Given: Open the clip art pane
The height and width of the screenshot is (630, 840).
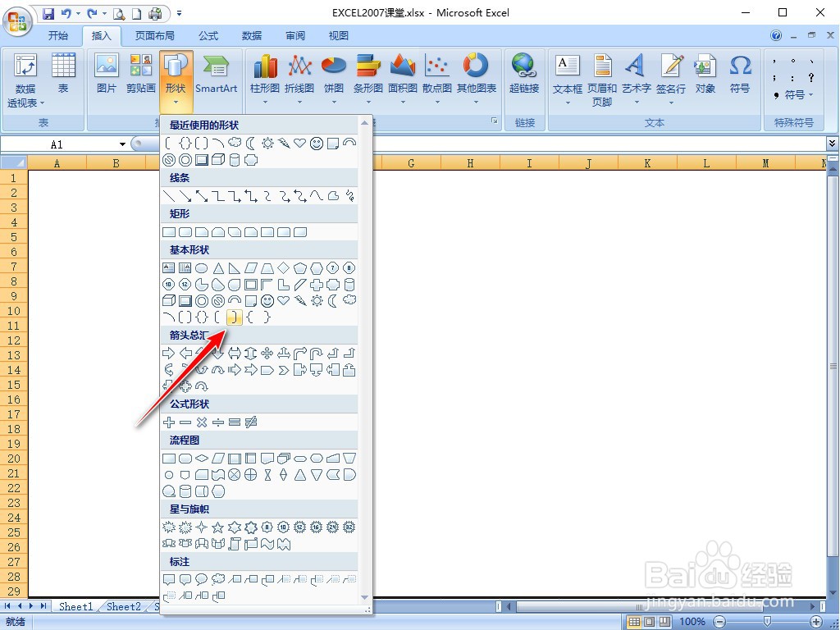Looking at the screenshot, I should tap(141, 74).
